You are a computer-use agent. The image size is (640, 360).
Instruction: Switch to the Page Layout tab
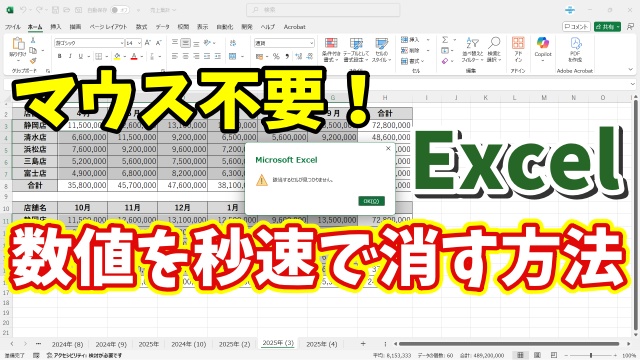tap(108, 27)
